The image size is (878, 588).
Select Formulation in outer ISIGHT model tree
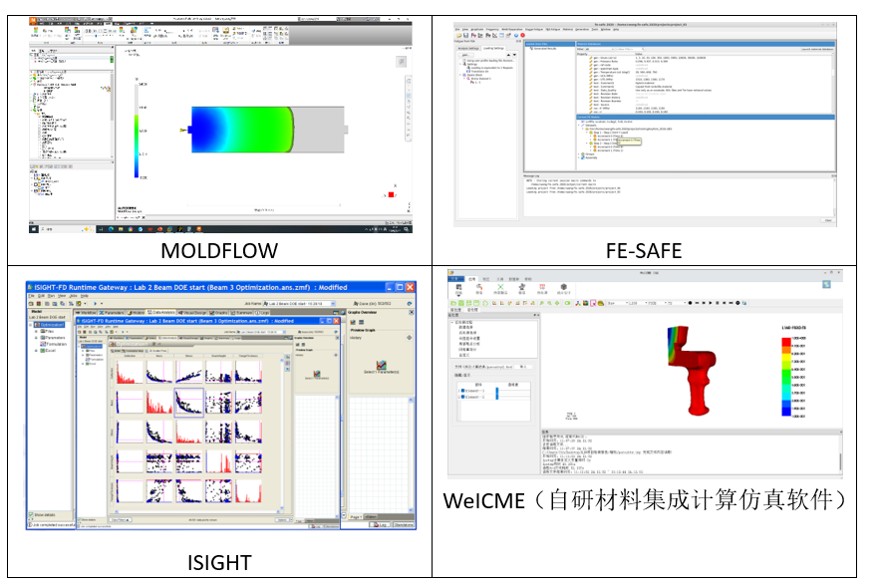53,345
